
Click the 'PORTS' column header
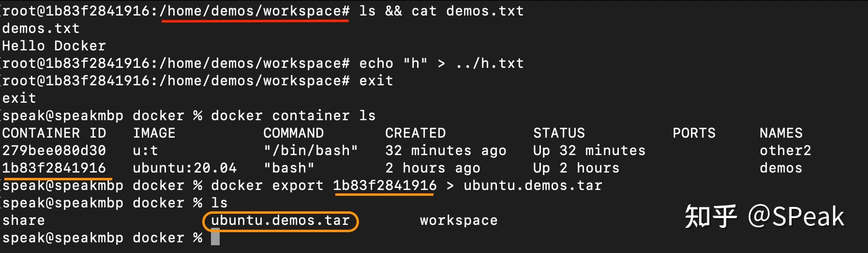(694, 133)
